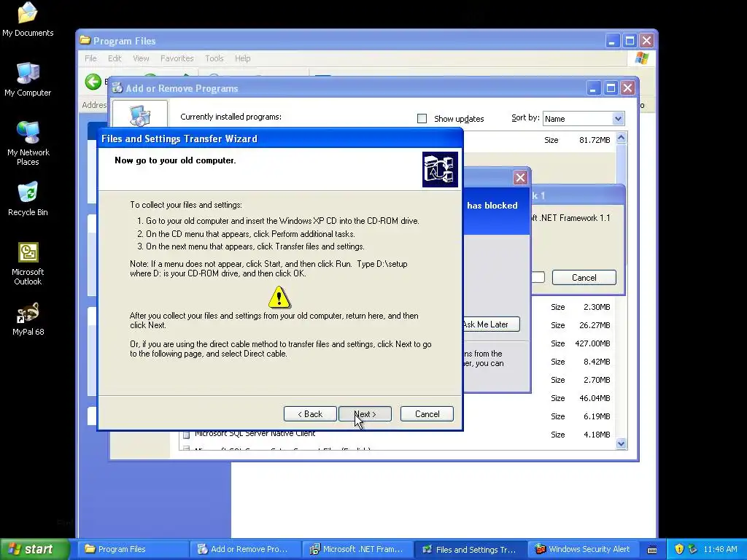This screenshot has width=747, height=560.
Task: Click the Microsoft SQL Server Native Client icon
Action: tap(186, 435)
